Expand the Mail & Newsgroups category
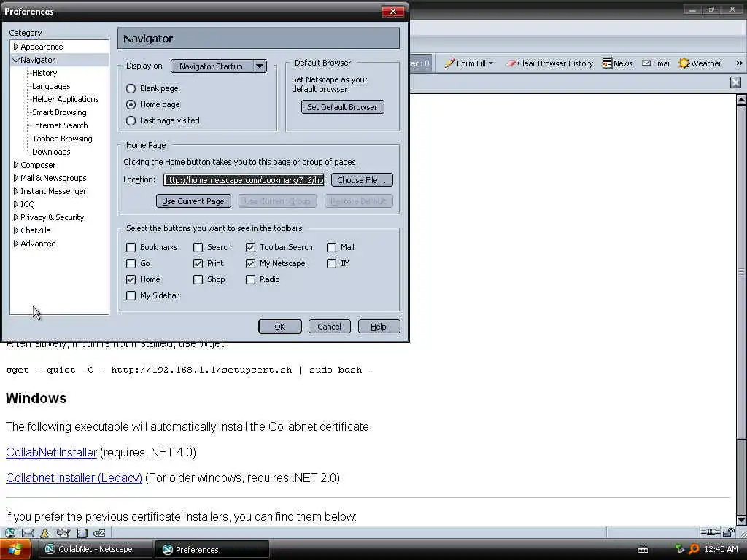Image resolution: width=747 pixels, height=560 pixels. click(x=16, y=178)
